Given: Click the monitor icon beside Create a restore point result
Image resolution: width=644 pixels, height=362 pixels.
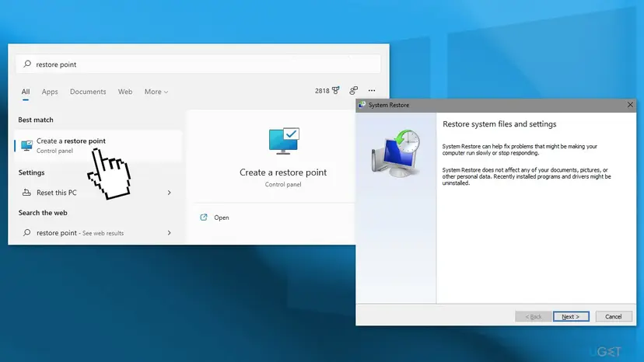Looking at the screenshot, I should (x=26, y=146).
